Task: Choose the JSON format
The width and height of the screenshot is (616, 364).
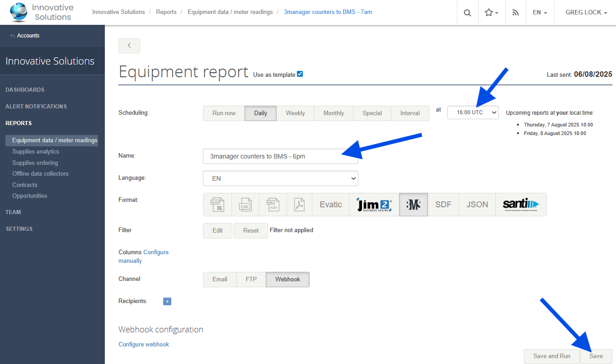Action: [x=477, y=205]
